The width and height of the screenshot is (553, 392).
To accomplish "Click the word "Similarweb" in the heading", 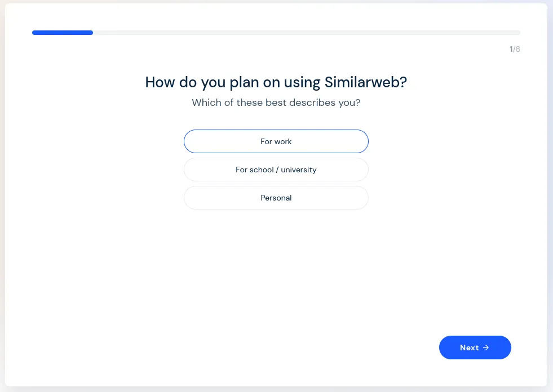I will coord(362,82).
